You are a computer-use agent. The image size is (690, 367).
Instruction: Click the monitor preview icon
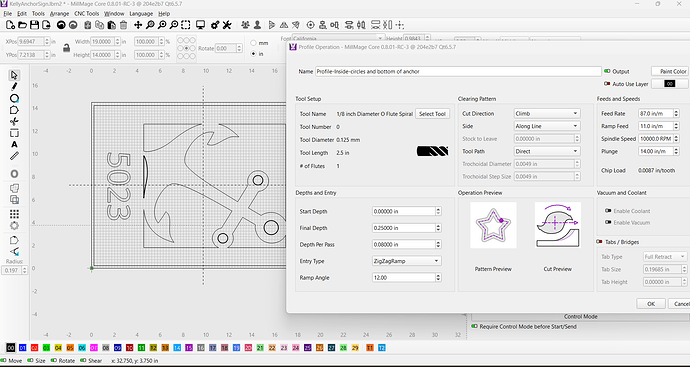point(201,25)
